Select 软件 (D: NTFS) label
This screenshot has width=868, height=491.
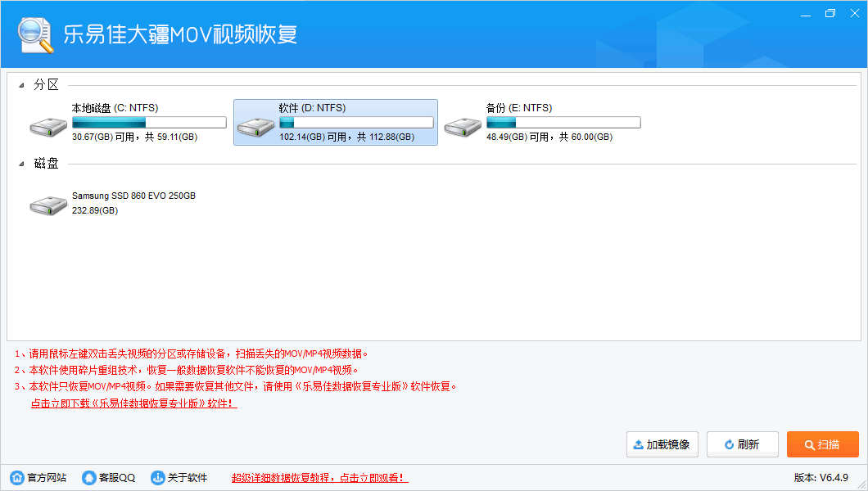click(x=312, y=108)
